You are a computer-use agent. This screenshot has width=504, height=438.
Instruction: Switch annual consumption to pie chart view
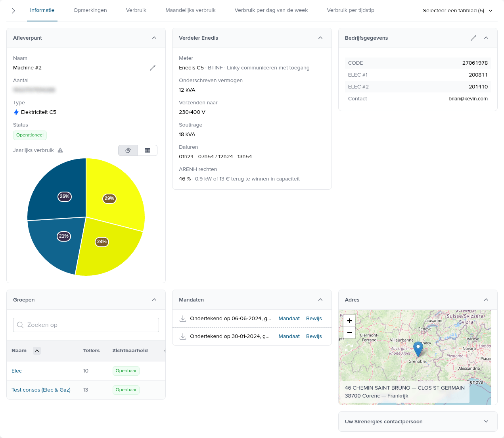tap(128, 150)
